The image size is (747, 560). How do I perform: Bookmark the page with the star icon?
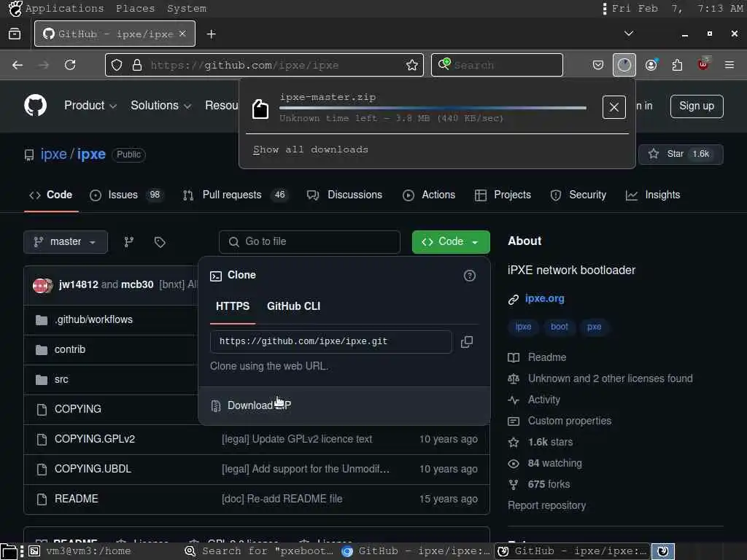coord(411,65)
